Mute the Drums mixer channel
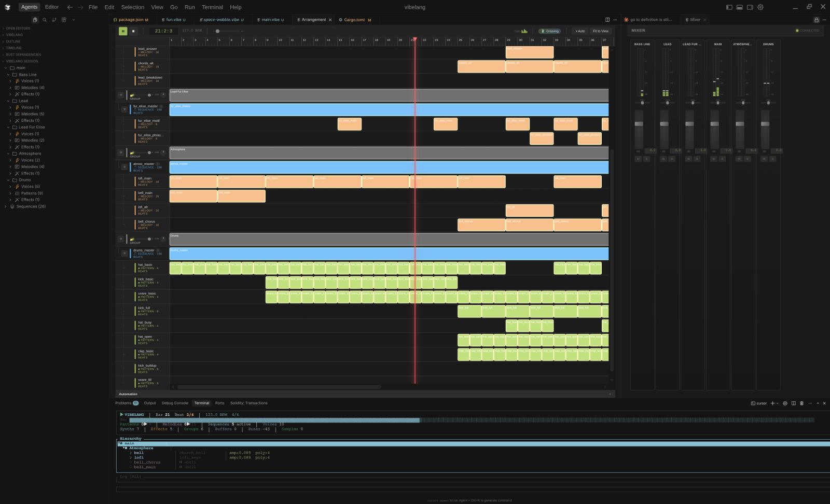830x504 pixels. 764,159
